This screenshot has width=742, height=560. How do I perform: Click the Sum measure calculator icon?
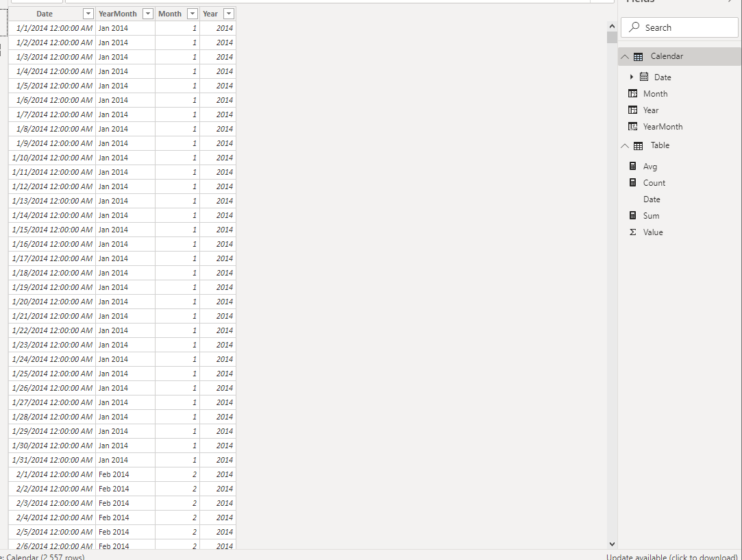coord(632,215)
